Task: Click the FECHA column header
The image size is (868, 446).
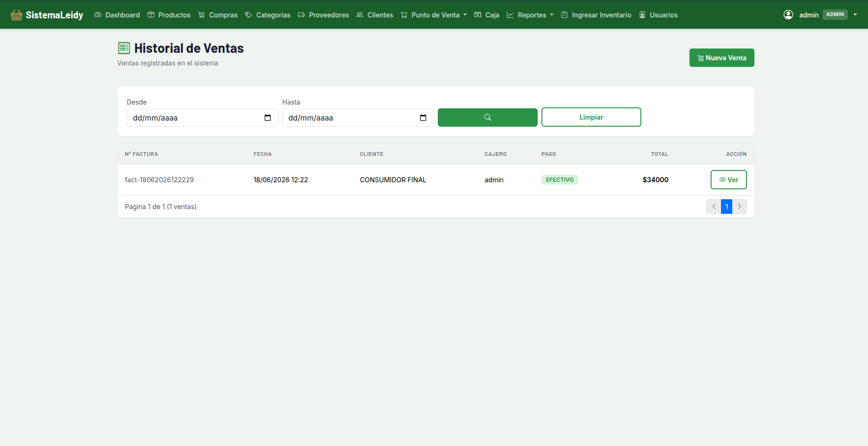Action: [x=262, y=154]
